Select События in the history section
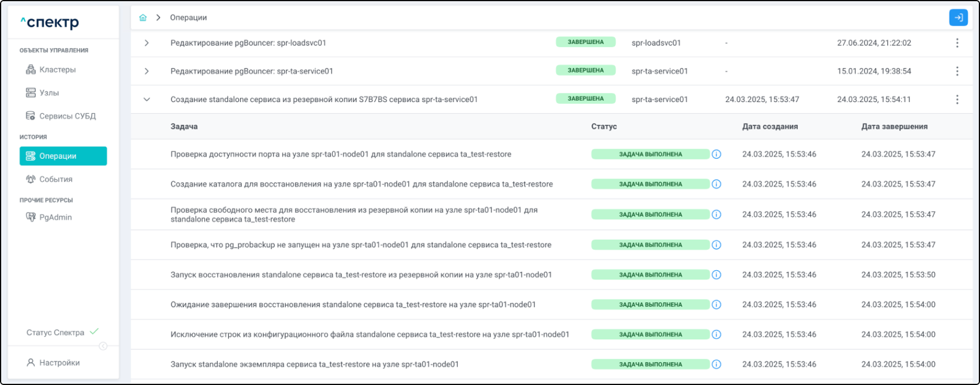Screen dimensions: 980x385 point(56,179)
